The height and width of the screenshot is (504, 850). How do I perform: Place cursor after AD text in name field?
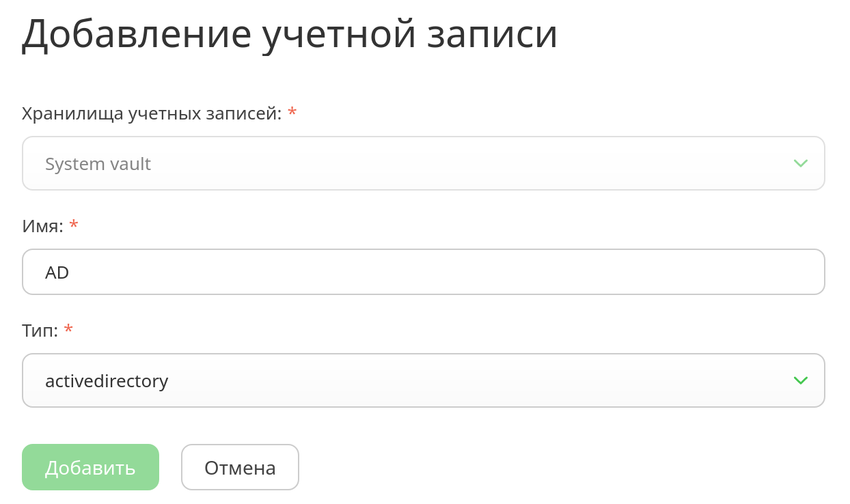(x=71, y=272)
